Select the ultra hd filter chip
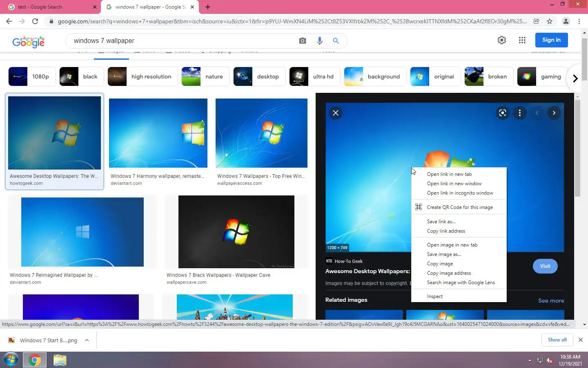 pos(314,76)
